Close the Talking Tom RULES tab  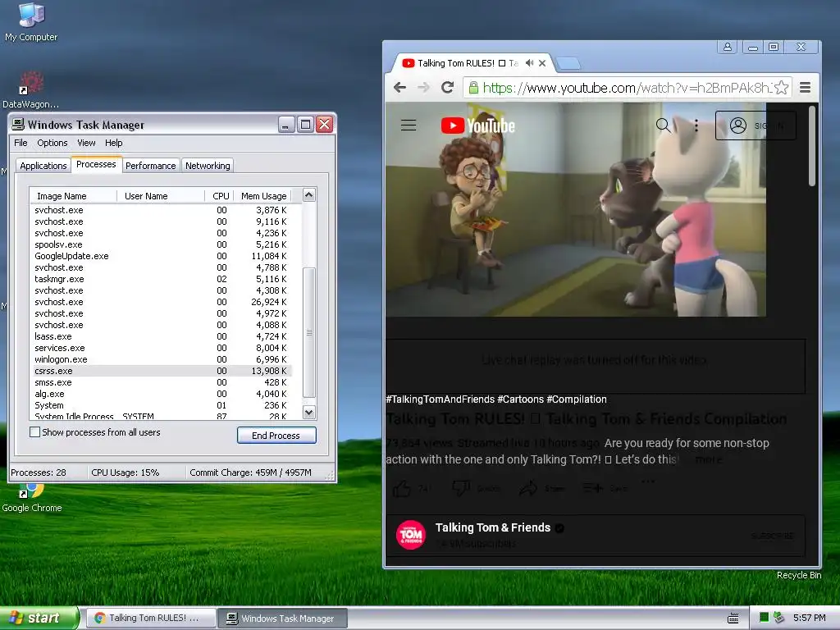542,63
